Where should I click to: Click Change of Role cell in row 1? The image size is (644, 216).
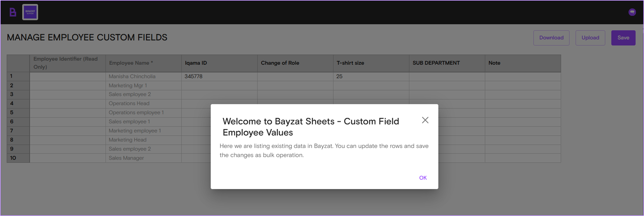tap(295, 76)
